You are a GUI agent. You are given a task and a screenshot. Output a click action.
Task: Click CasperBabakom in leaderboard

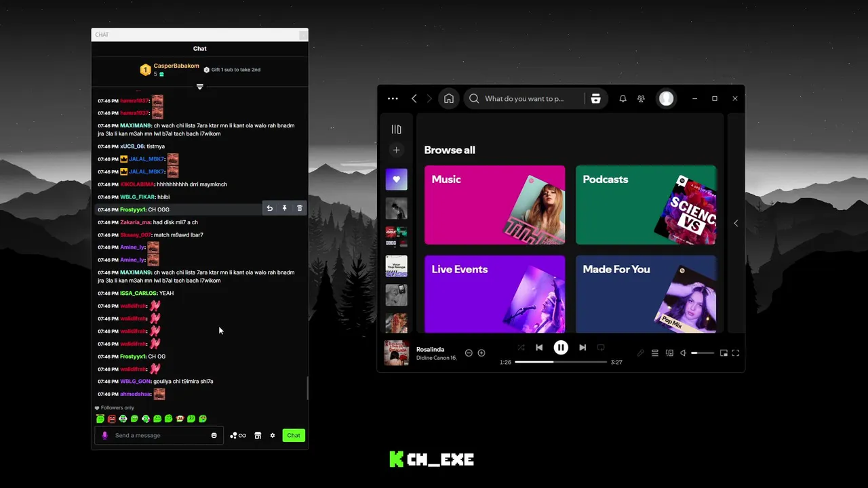pos(176,66)
